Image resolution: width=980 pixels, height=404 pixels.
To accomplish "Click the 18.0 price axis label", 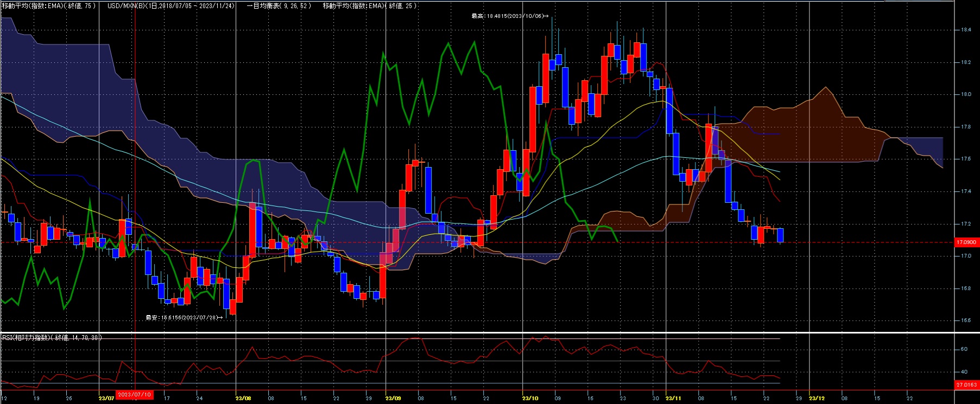I will tap(966, 94).
